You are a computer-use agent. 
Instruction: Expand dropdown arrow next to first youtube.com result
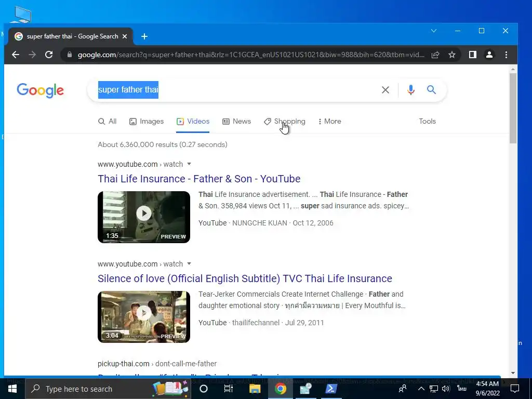[x=189, y=164]
